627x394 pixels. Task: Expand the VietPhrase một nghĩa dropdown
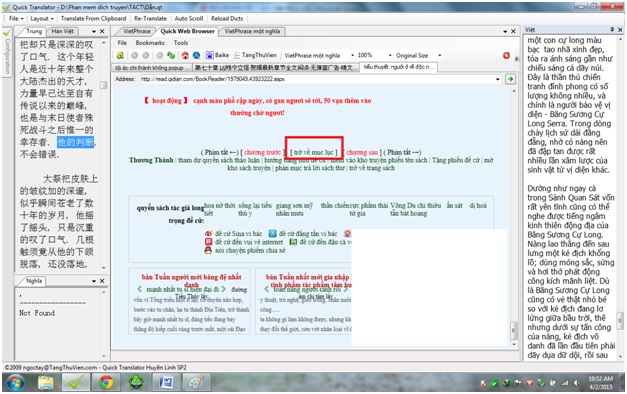[x=353, y=55]
